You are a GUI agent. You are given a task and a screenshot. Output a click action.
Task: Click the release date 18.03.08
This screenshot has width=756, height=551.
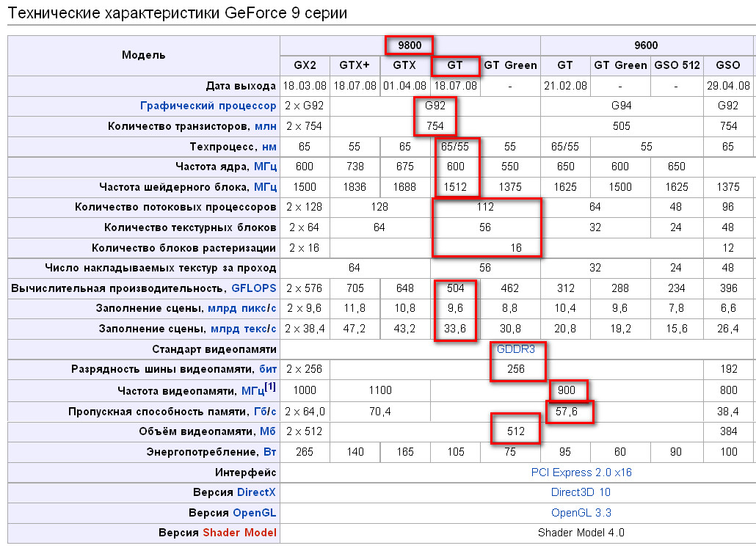click(x=305, y=86)
